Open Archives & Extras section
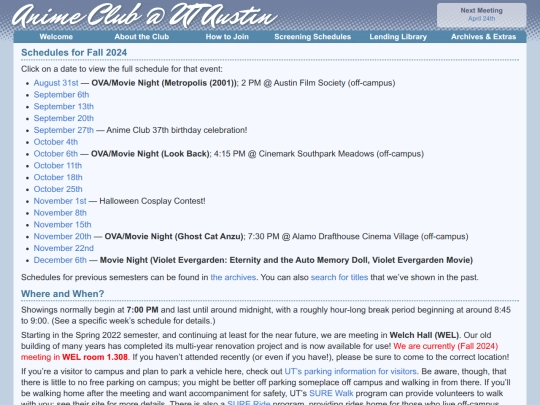 484,37
